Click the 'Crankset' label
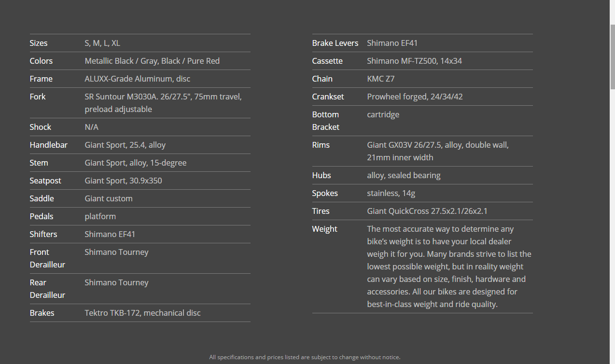Screen dimensions: 615x364 (x=328, y=97)
